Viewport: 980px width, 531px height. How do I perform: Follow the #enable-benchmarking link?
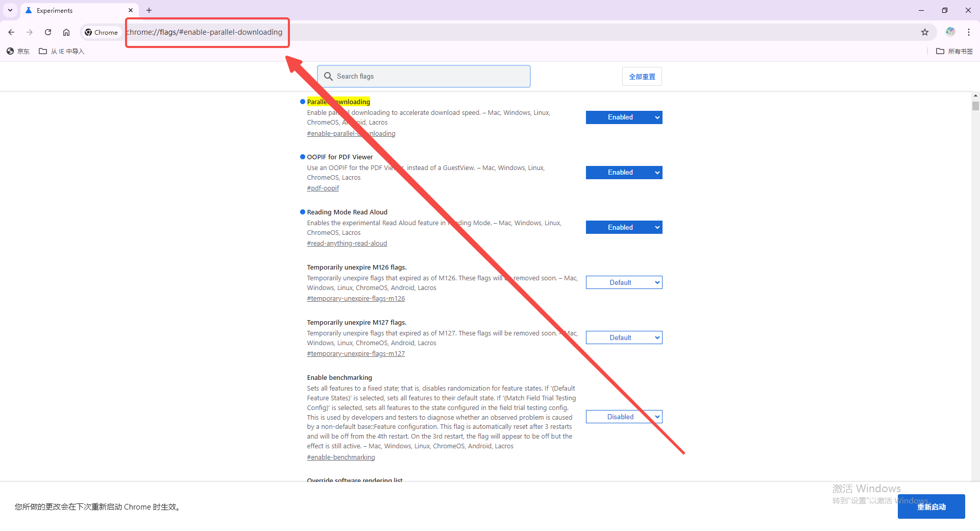pos(341,457)
